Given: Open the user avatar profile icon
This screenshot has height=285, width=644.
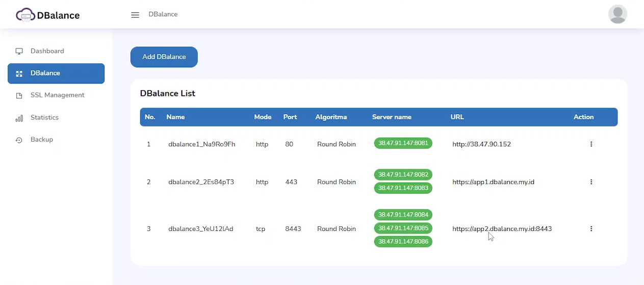Looking at the screenshot, I should pyautogui.click(x=617, y=14).
